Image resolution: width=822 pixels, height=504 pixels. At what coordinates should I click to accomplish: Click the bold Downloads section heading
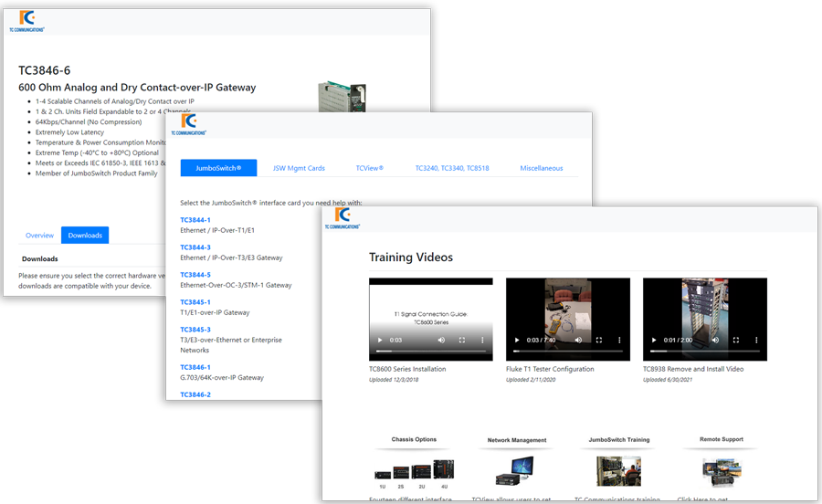click(x=40, y=258)
